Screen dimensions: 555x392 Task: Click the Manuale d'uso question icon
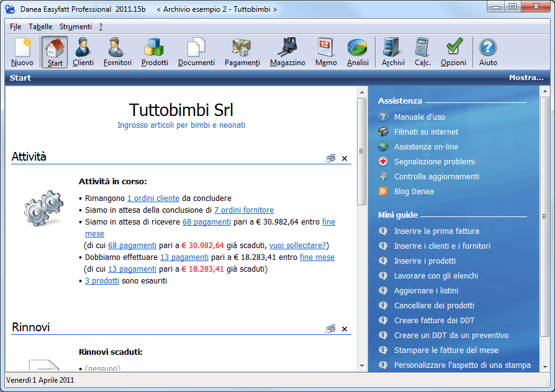[383, 117]
